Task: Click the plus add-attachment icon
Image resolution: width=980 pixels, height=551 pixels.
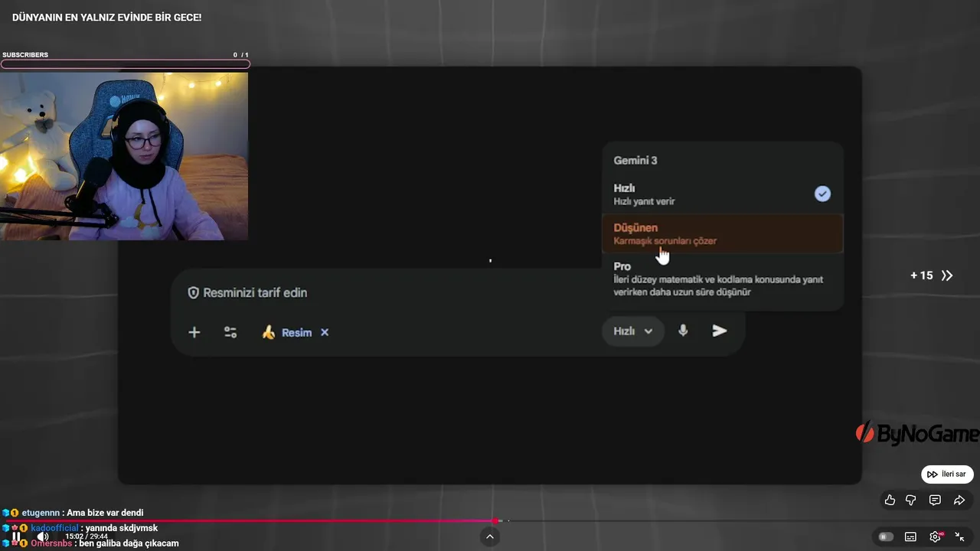Action: pyautogui.click(x=194, y=332)
